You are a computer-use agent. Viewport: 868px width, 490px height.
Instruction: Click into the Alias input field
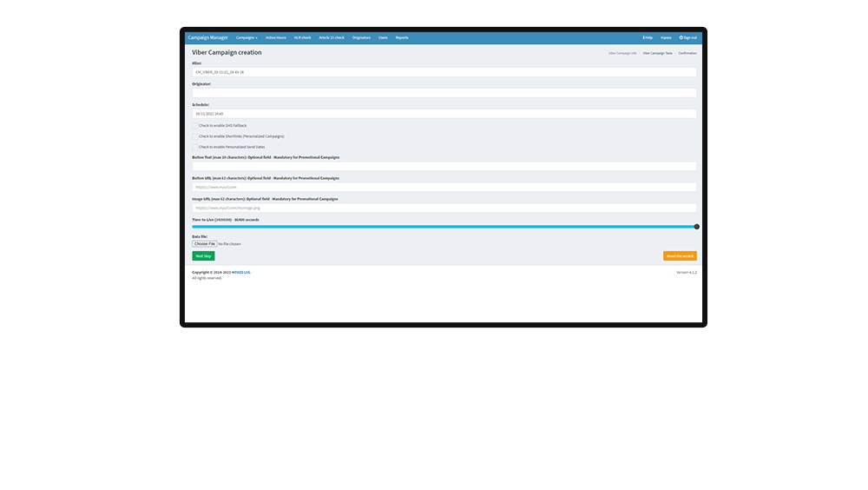click(x=444, y=73)
